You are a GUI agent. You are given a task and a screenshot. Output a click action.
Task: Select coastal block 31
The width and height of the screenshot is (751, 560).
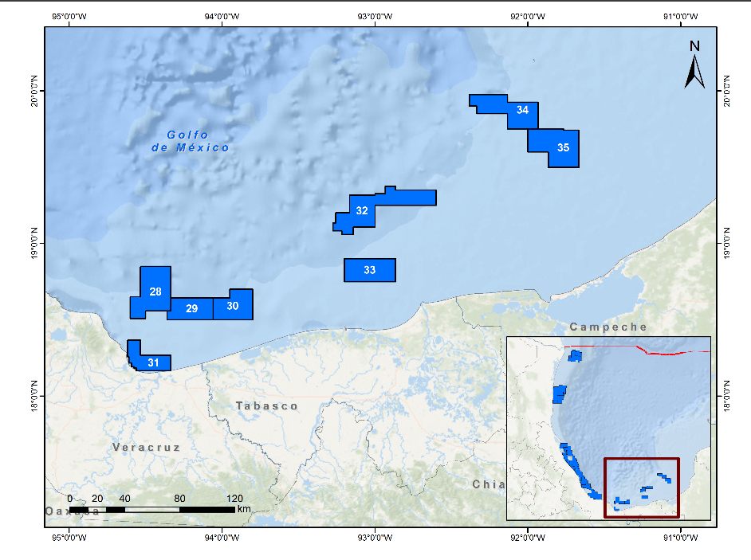coord(153,363)
